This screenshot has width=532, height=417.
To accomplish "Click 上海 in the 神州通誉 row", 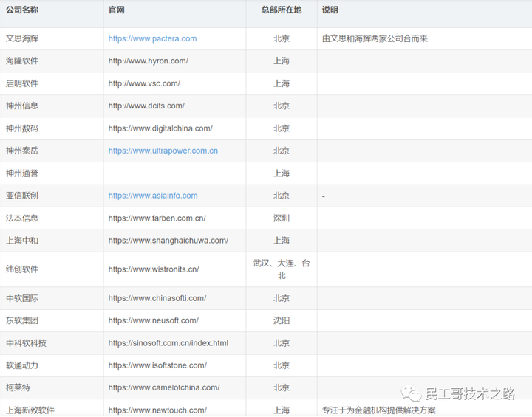I will (x=282, y=173).
